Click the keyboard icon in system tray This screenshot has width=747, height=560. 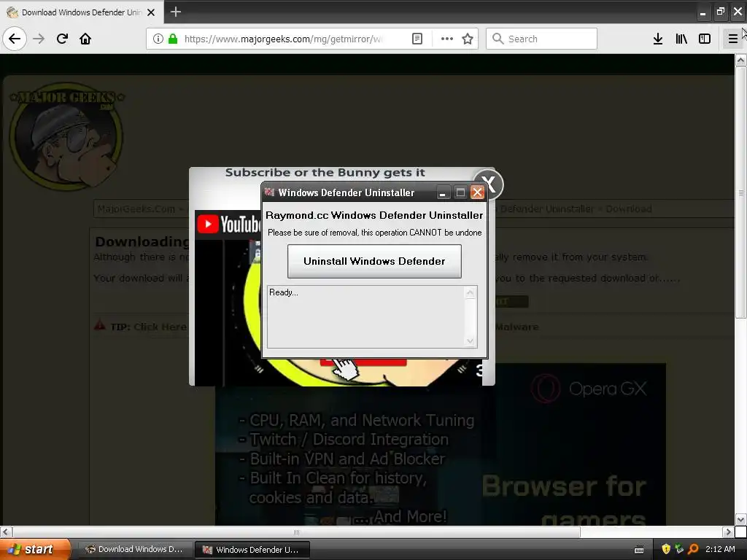pyautogui.click(x=639, y=550)
